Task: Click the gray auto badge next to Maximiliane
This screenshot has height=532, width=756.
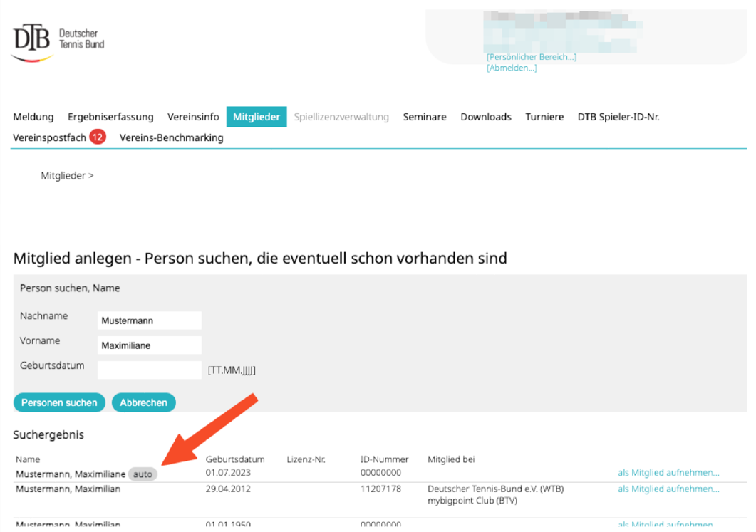Action: click(x=143, y=474)
